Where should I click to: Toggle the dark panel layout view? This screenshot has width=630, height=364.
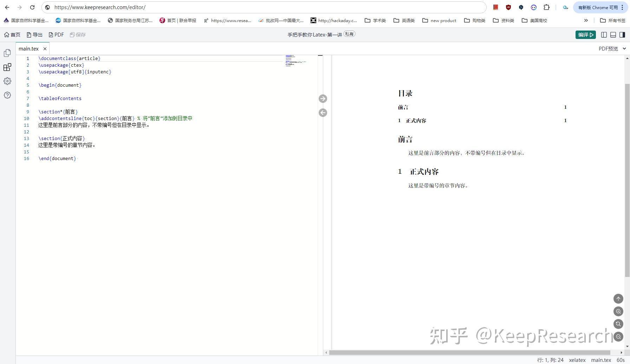pos(622,34)
